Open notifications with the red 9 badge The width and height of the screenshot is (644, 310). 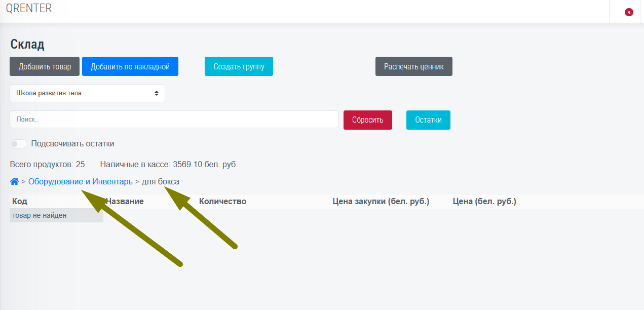tap(629, 12)
